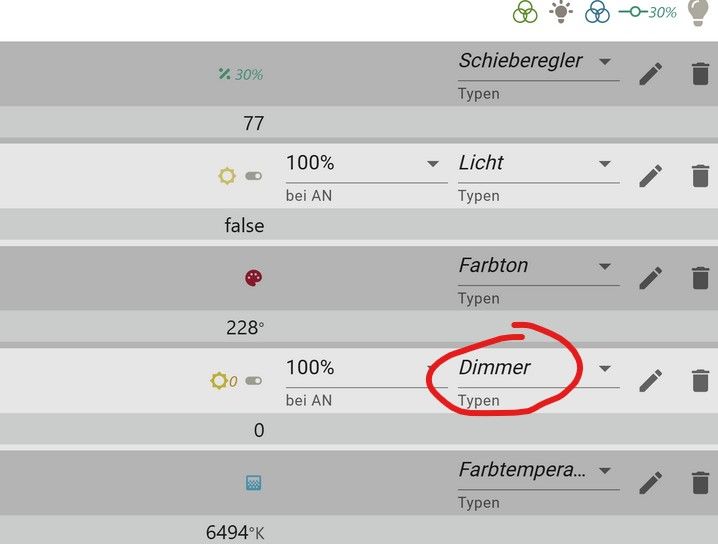Click the blue color temperature icon
Image resolution: width=718 pixels, height=544 pixels.
(253, 483)
